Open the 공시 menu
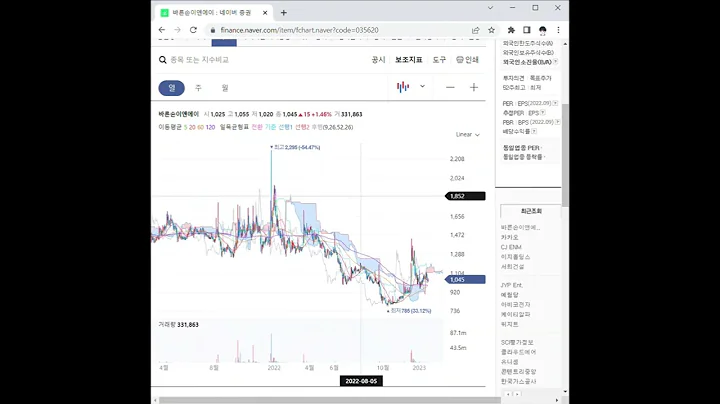The image size is (720, 404). tap(378, 60)
